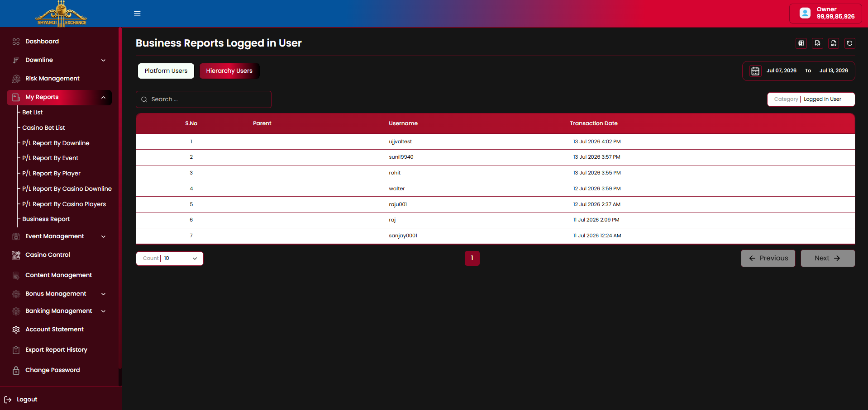The height and width of the screenshot is (410, 868).
Task: Open the date range calendar picker
Action: coord(755,71)
